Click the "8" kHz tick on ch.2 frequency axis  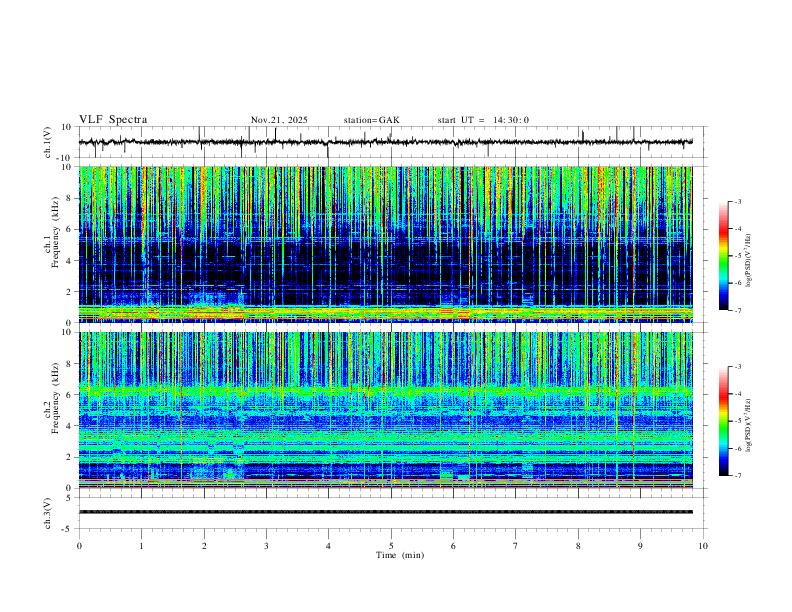(x=70, y=364)
